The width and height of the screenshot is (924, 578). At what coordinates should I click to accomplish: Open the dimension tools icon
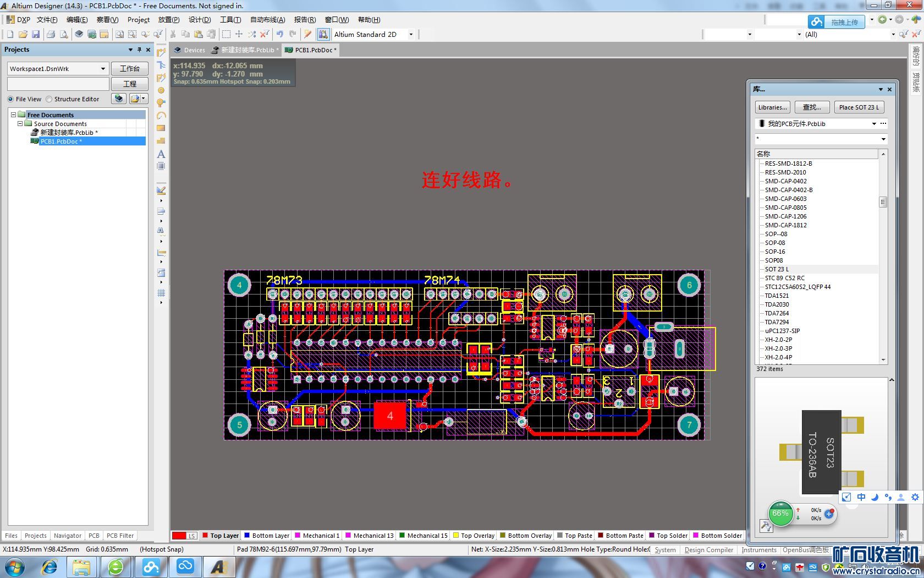coord(161,253)
